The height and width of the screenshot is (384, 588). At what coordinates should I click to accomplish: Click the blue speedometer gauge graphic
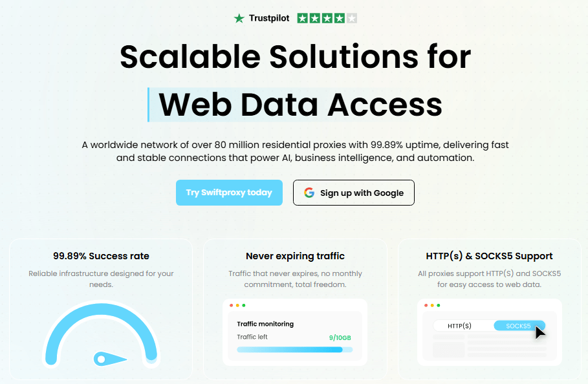(102, 335)
